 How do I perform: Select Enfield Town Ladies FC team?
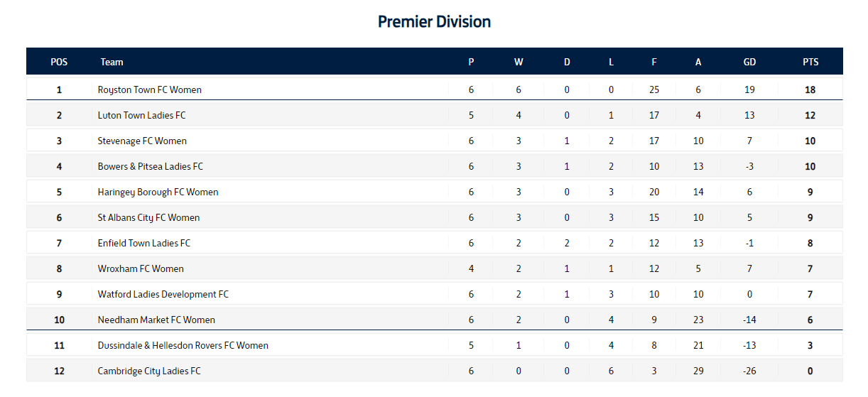[143, 244]
